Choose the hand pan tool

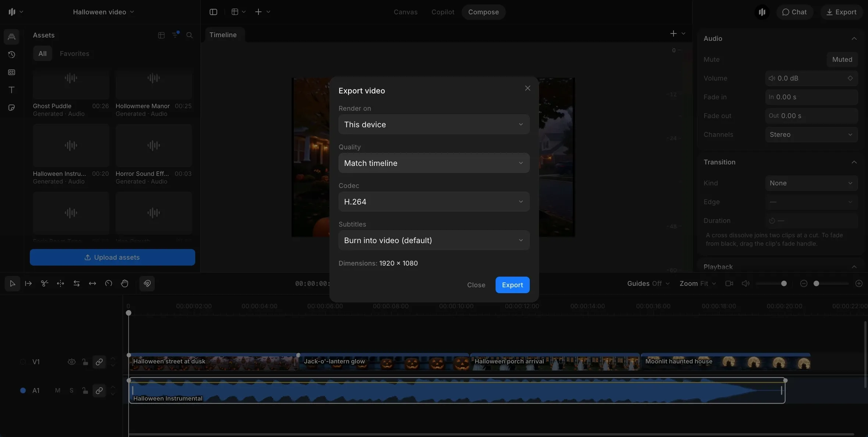125,284
